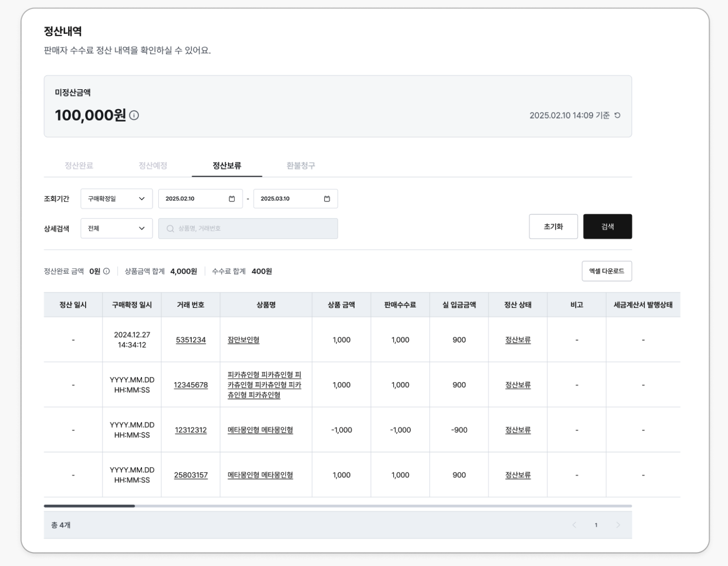Click the black 검색 button
728x566 pixels.
[x=607, y=227]
